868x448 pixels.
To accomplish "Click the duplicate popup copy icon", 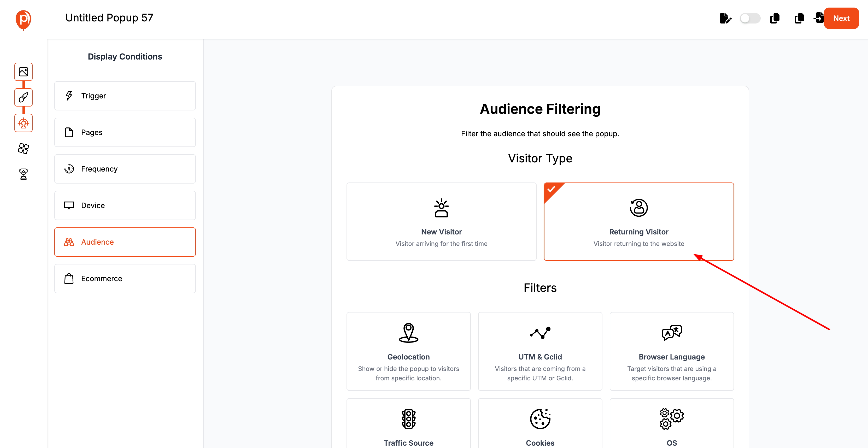I will coord(775,19).
